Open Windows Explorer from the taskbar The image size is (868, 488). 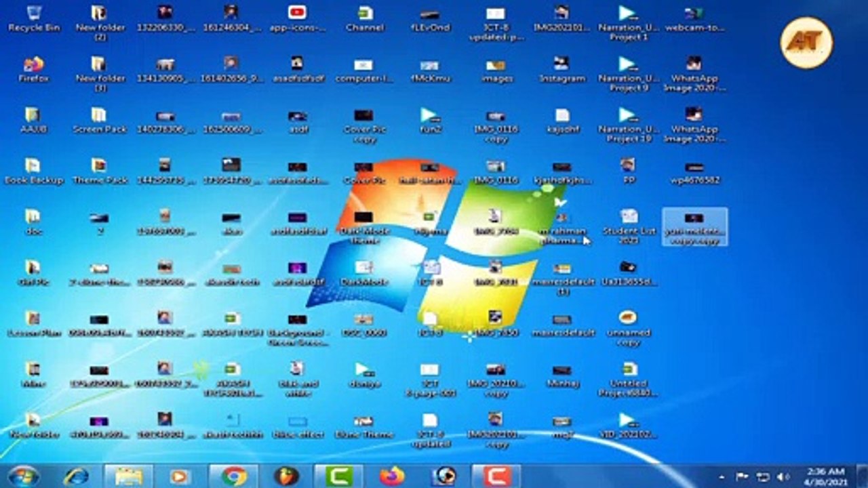[127, 476]
